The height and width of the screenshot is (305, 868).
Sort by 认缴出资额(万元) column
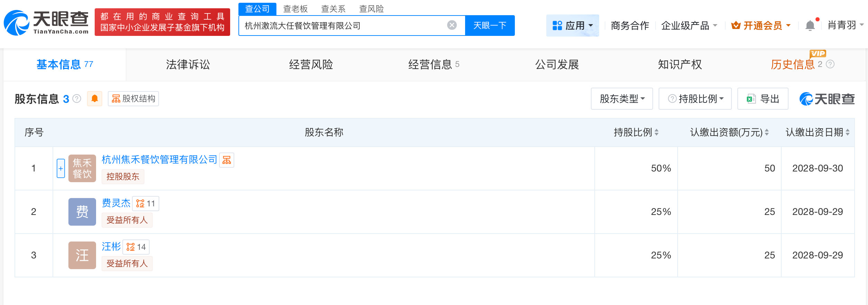click(x=767, y=132)
